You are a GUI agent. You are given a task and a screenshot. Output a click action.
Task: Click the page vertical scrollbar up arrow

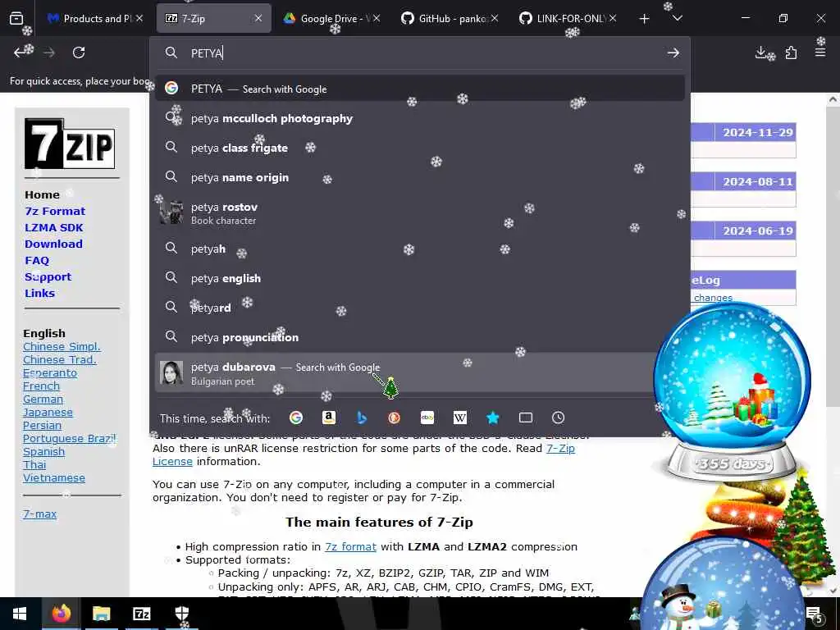click(x=833, y=99)
